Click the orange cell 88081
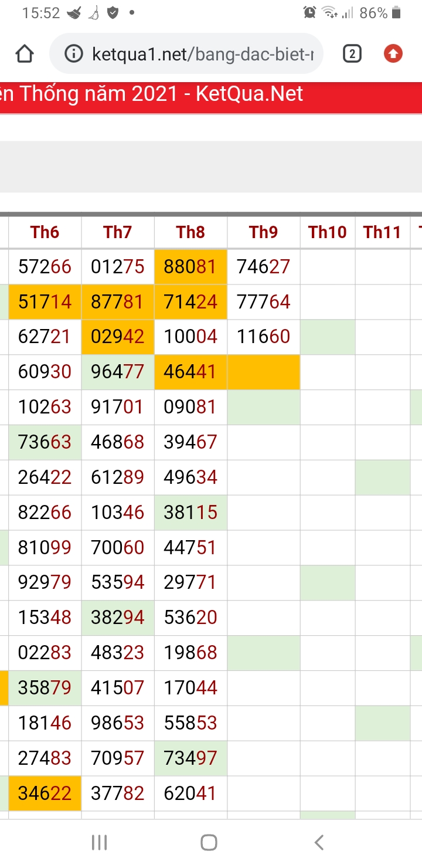 tap(190, 267)
